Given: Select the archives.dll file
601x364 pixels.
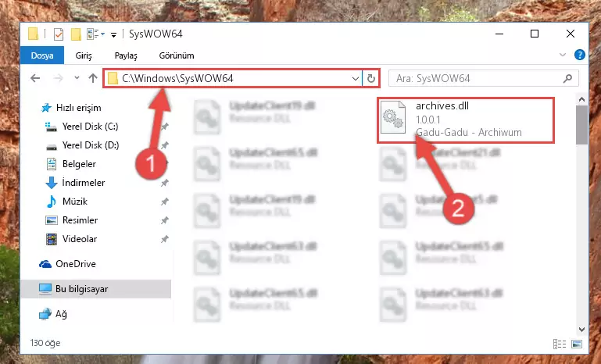Looking at the screenshot, I should tap(466, 120).
